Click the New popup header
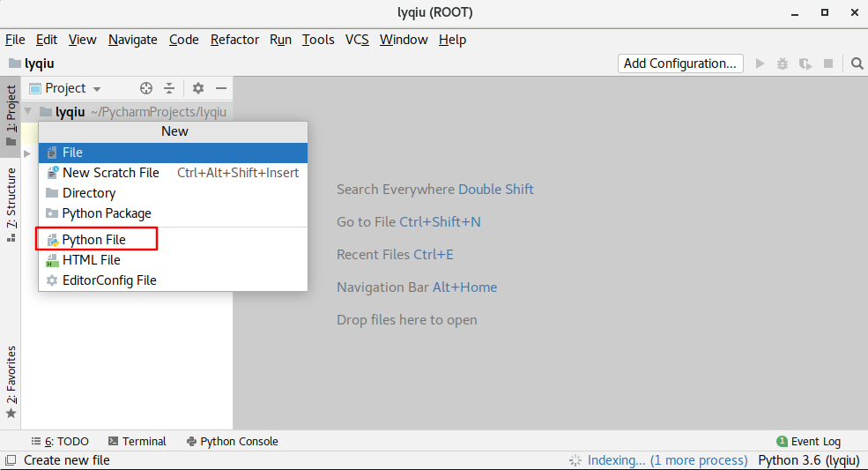Image resolution: width=868 pixels, height=470 pixels. (173, 131)
